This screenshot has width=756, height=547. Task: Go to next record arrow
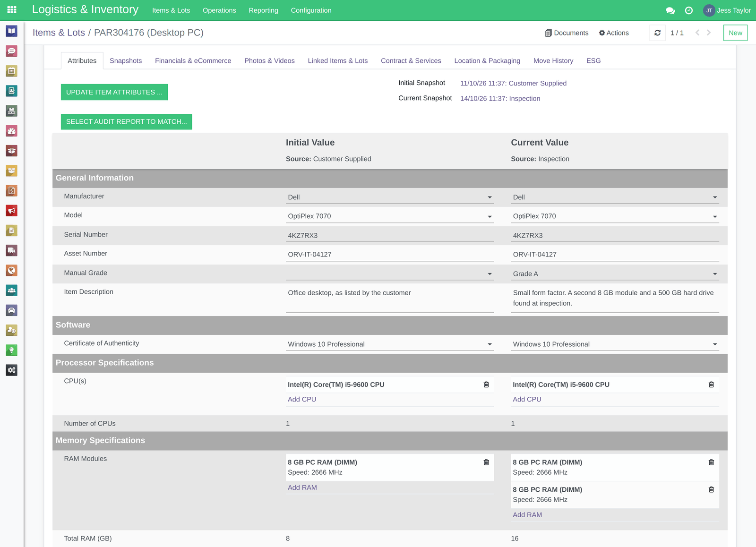coord(709,33)
